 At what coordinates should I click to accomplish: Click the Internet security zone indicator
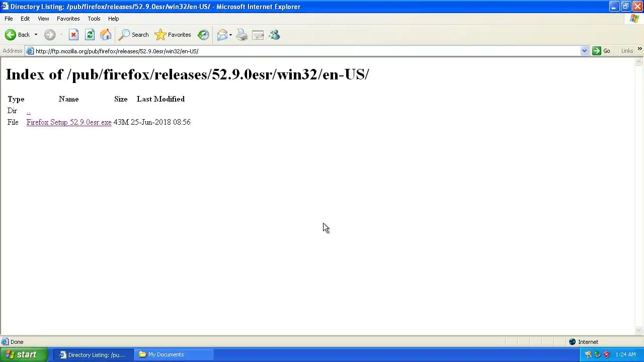pos(584,342)
